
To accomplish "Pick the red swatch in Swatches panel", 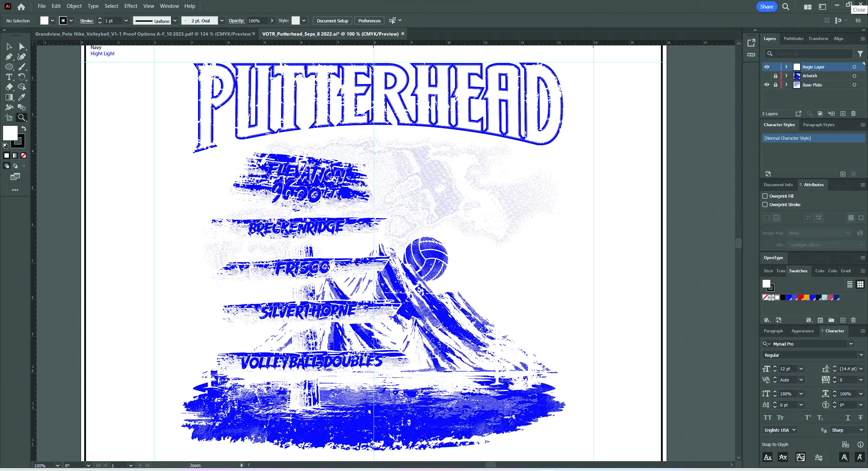I will click(x=801, y=297).
